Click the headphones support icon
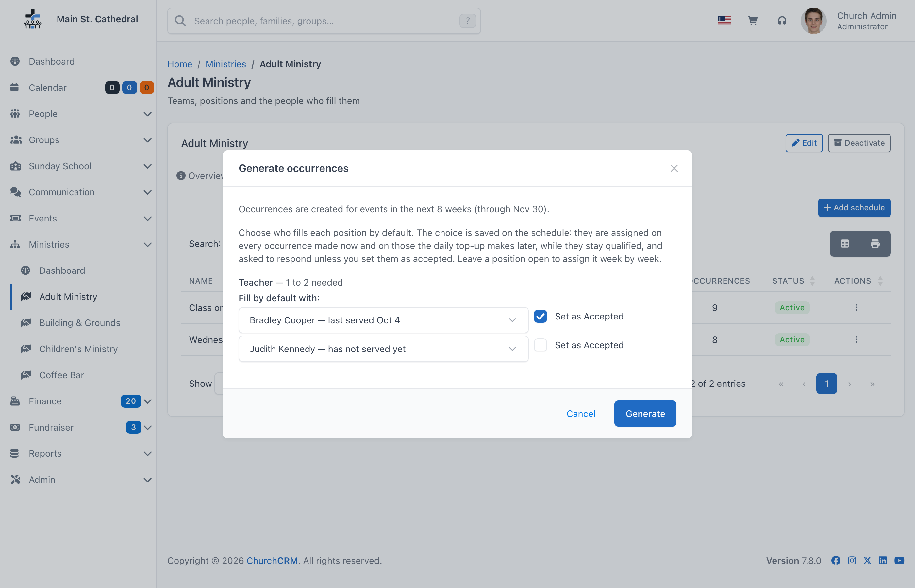Viewport: 915px width, 588px height. (782, 21)
